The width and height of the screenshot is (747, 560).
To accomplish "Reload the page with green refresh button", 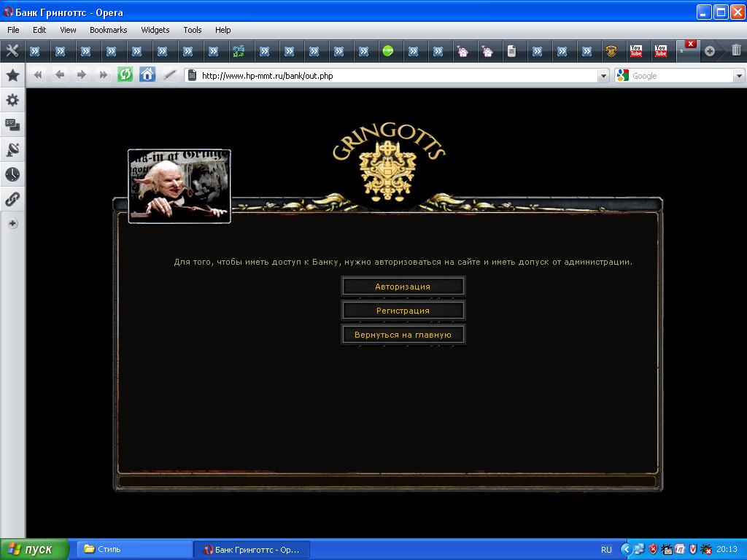I will pyautogui.click(x=125, y=75).
